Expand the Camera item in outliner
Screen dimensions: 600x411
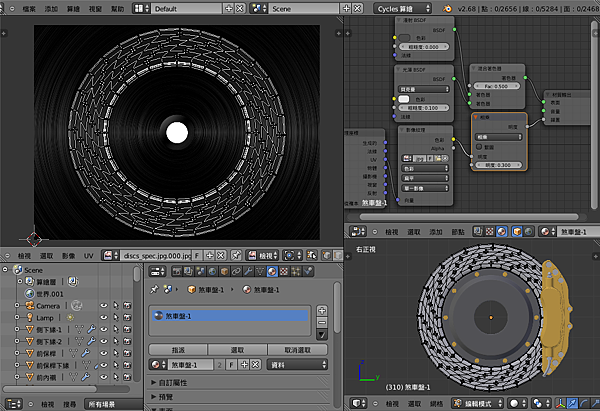(x=17, y=305)
